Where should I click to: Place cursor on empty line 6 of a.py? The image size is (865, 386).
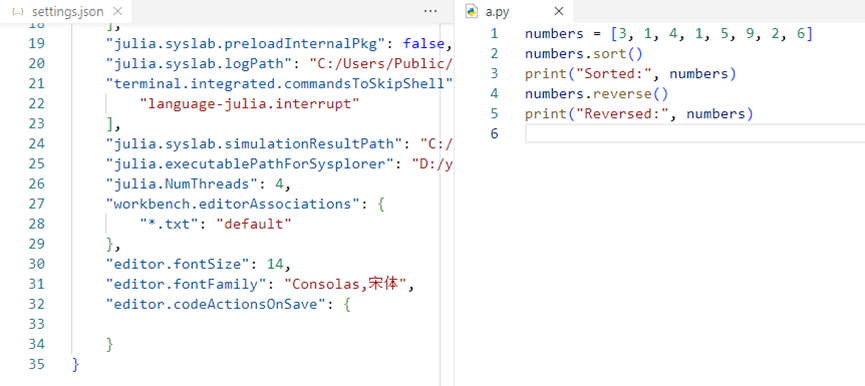click(695, 133)
